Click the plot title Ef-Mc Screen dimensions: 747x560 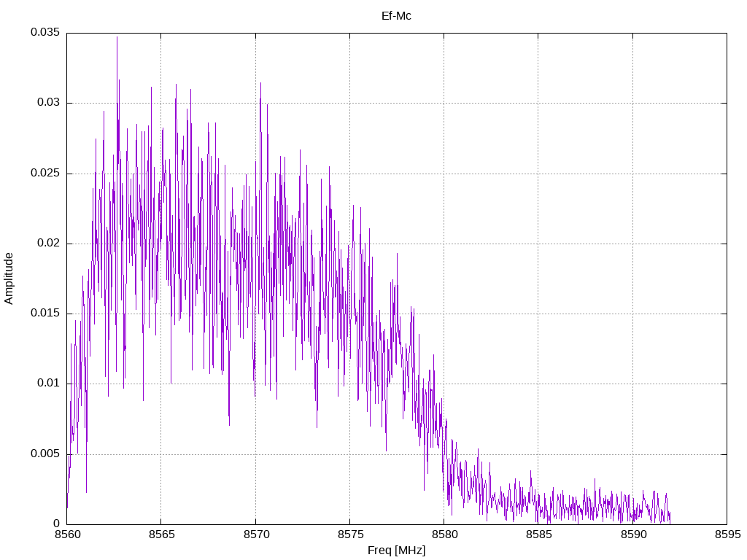point(396,16)
